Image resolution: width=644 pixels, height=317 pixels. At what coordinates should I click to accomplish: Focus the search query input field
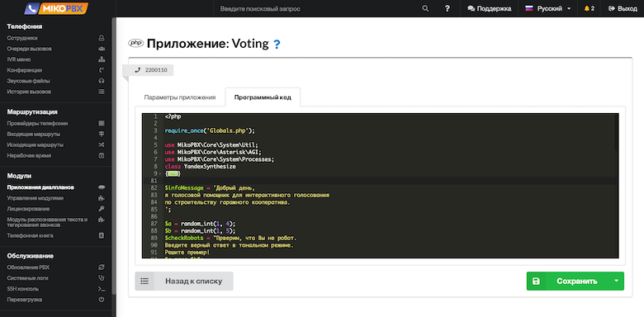click(316, 8)
